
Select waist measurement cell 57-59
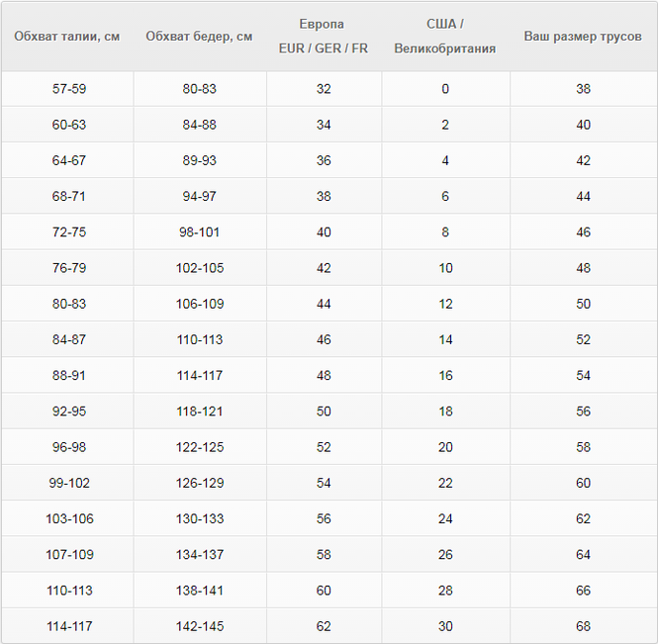point(69,89)
